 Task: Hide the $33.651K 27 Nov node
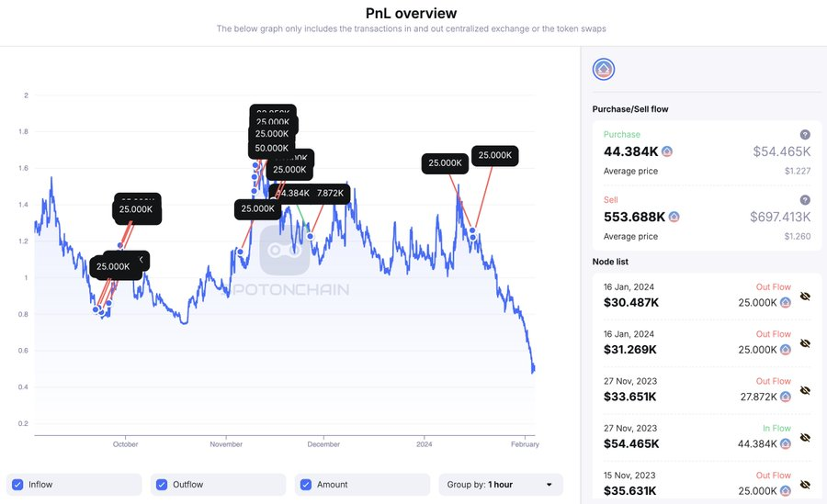pos(805,391)
